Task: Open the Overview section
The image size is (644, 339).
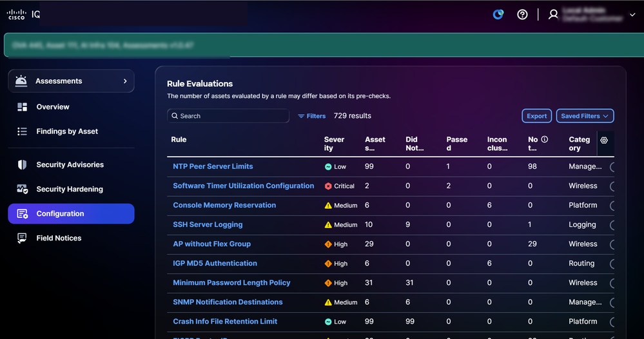Action: [53, 107]
